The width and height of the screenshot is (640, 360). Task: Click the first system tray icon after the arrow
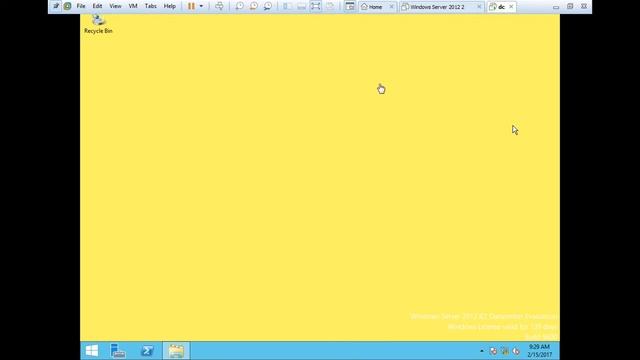point(493,351)
